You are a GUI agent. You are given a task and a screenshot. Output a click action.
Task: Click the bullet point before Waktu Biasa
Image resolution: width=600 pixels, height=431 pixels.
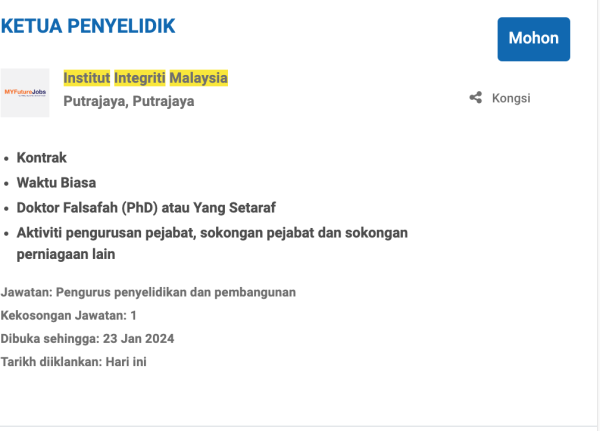(8, 183)
